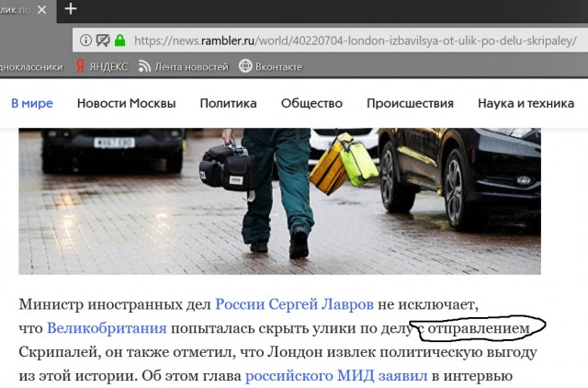This screenshot has width=588, height=388.
Task: Open the Происшествия section
Action: (x=410, y=104)
